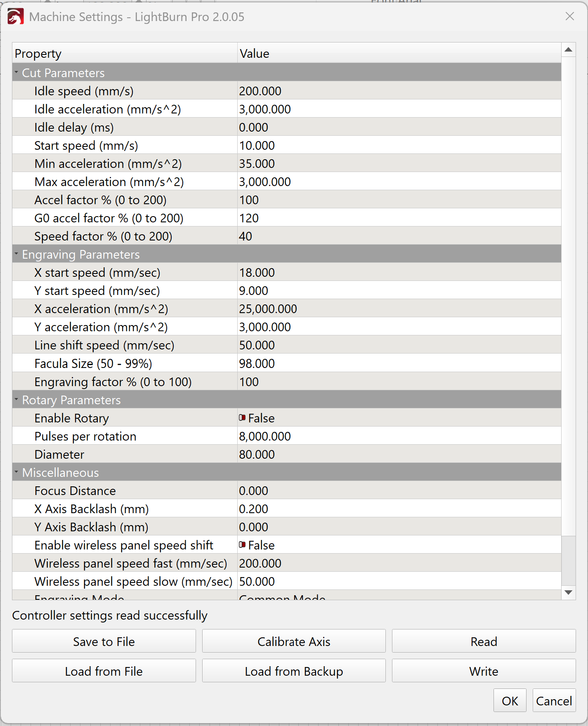Click the Save to File button
The width and height of the screenshot is (588, 726).
click(x=104, y=641)
